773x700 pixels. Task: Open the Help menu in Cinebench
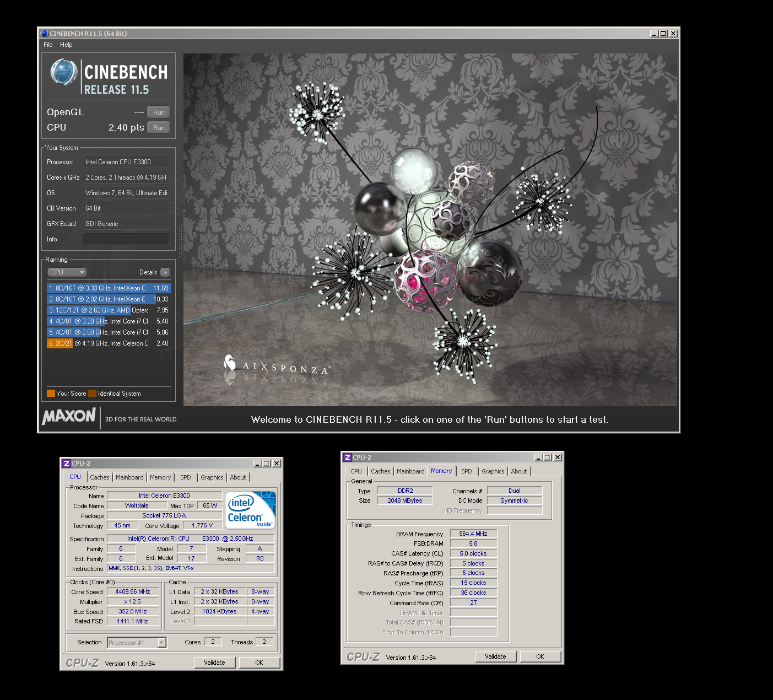pyautogui.click(x=66, y=45)
